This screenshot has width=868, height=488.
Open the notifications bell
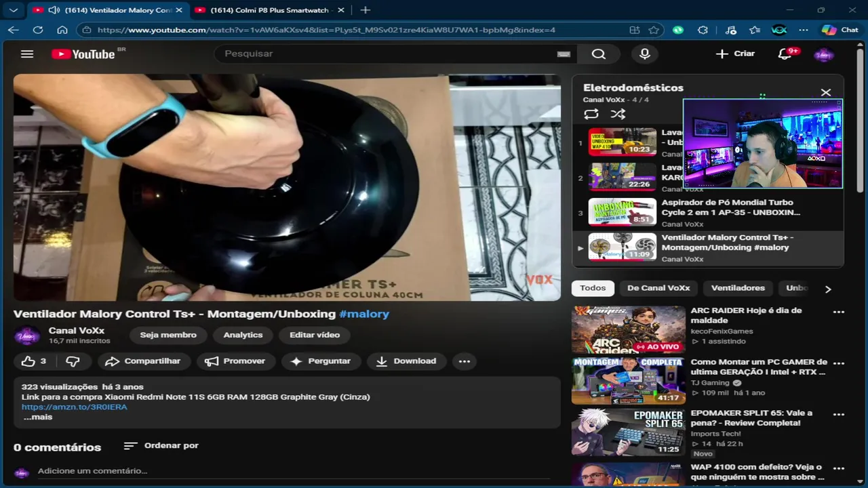coord(785,54)
